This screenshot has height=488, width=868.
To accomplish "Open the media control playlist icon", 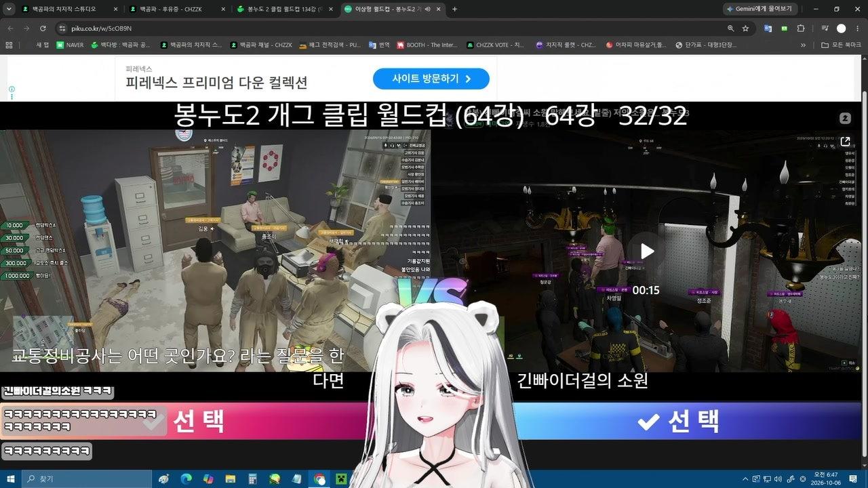I will [x=825, y=28].
